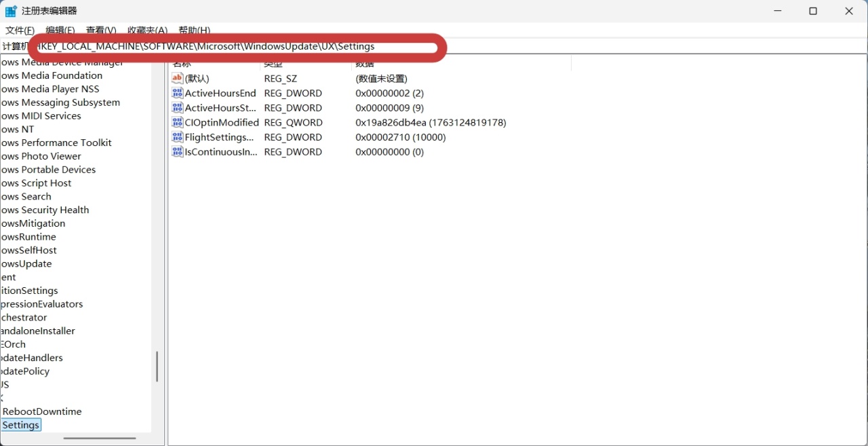Click the 0x00000002 (2) data cell

tap(389, 93)
